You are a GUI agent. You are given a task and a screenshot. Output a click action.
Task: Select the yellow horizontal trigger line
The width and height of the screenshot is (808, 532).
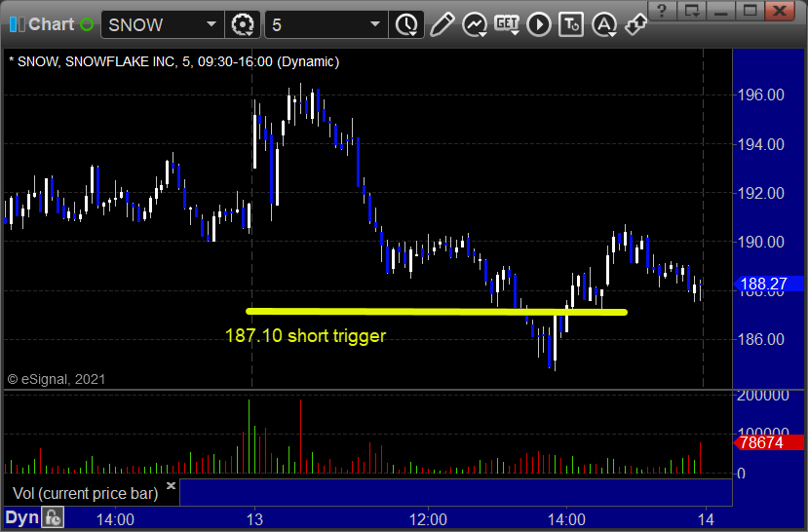click(437, 312)
